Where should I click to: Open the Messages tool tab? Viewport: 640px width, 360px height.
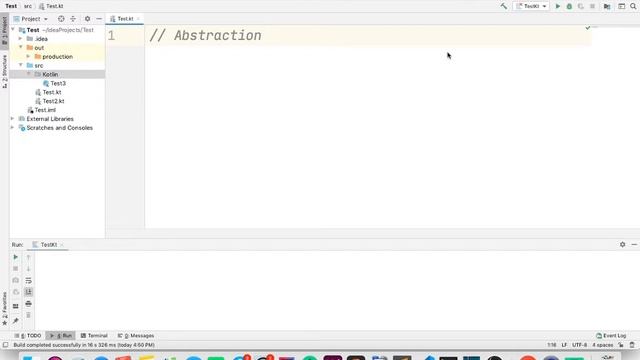[x=136, y=336]
